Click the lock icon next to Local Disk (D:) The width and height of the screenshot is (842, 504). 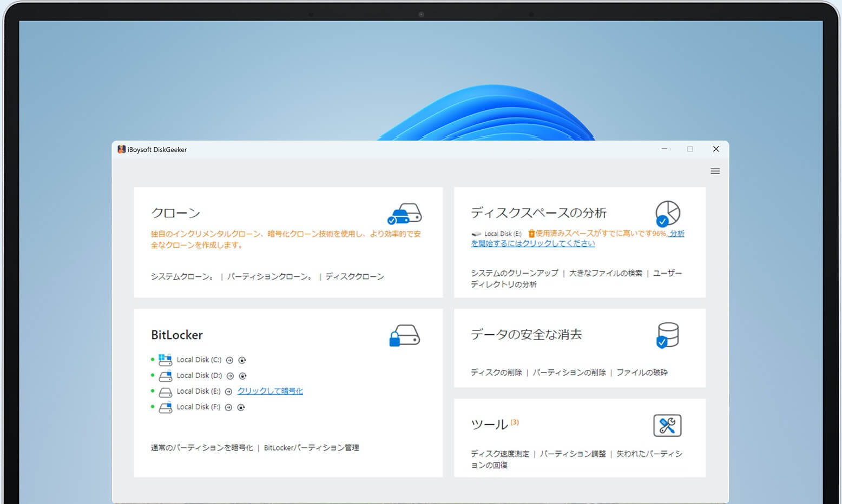tap(242, 376)
